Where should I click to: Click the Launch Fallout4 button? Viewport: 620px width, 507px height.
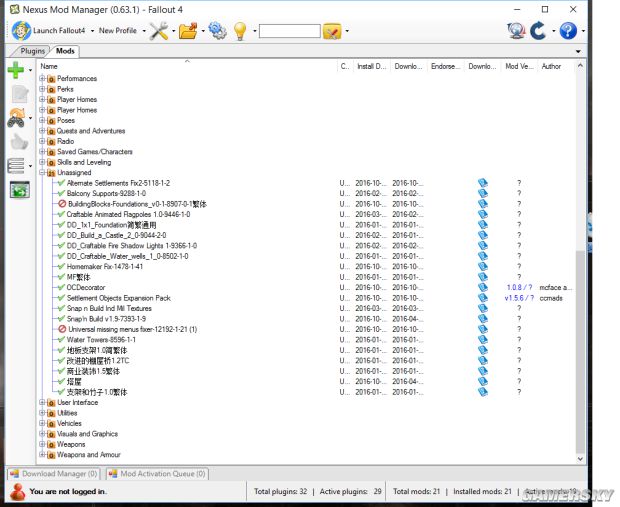[x=50, y=31]
